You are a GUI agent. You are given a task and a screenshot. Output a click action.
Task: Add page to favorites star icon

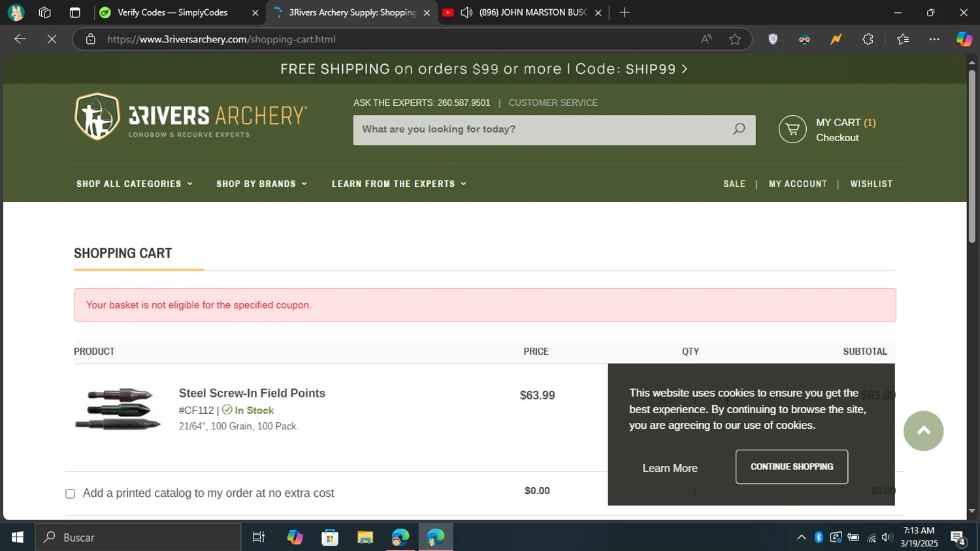click(735, 39)
